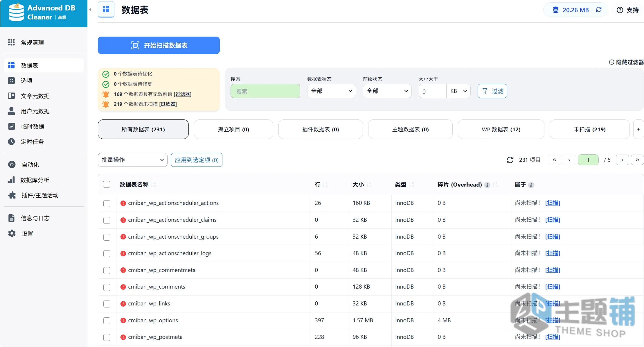Open 常规清理 in the sidebar
644x347 pixels.
(x=44, y=42)
